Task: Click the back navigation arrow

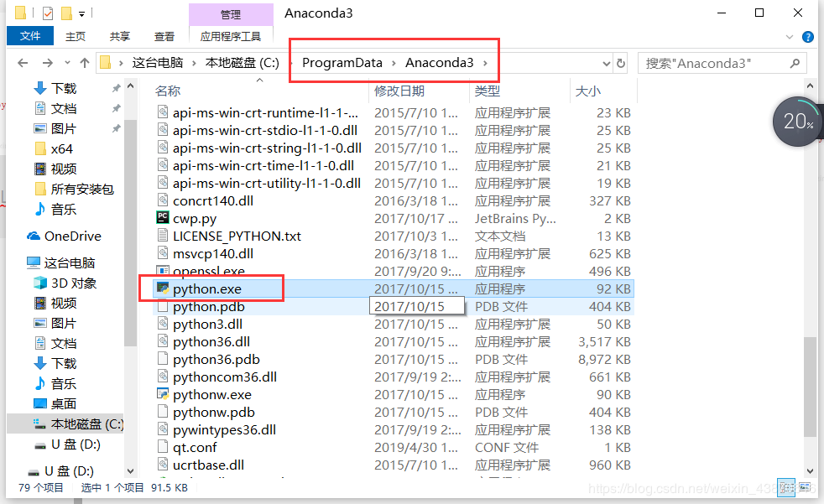Action: click(x=23, y=62)
